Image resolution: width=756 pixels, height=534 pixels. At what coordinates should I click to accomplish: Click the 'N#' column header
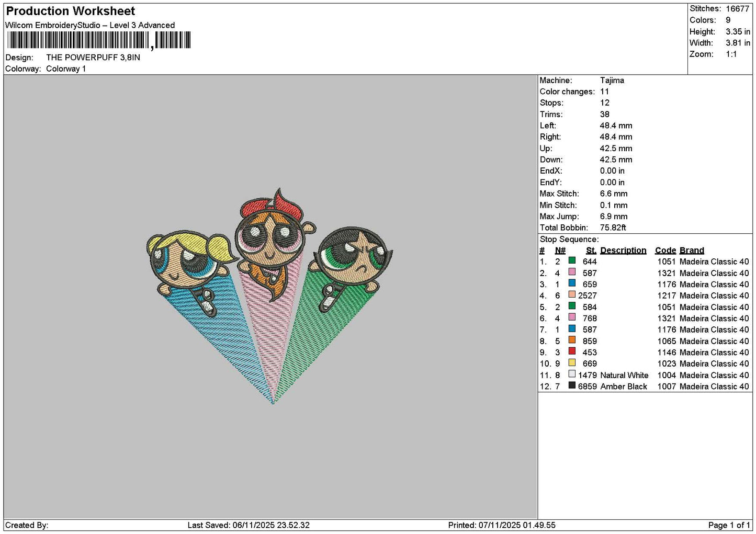[560, 251]
